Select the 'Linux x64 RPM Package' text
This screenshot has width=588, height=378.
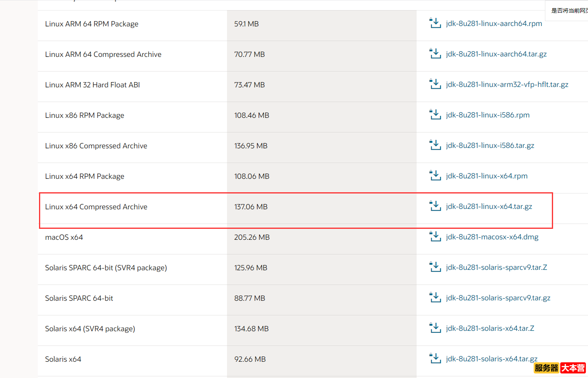[84, 176]
